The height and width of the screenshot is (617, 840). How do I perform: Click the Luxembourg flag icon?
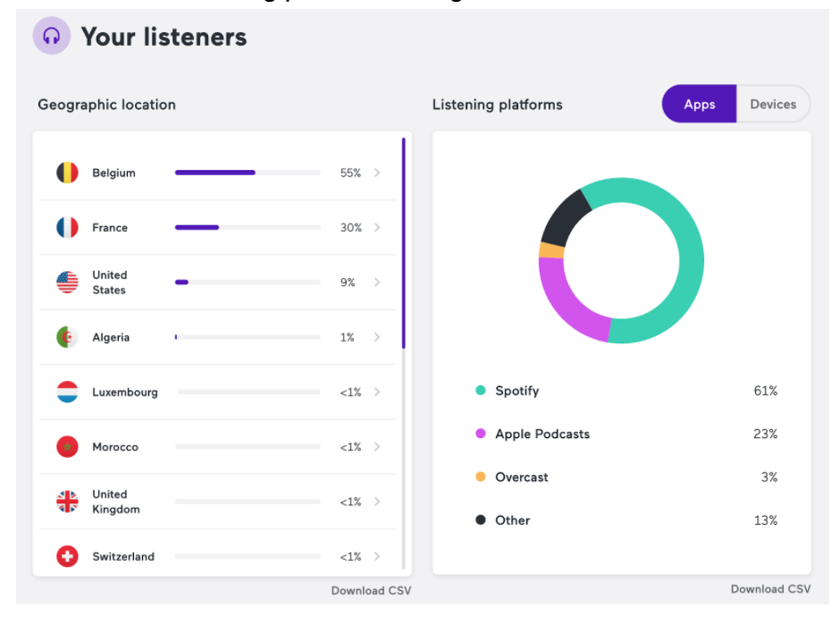[x=67, y=392]
